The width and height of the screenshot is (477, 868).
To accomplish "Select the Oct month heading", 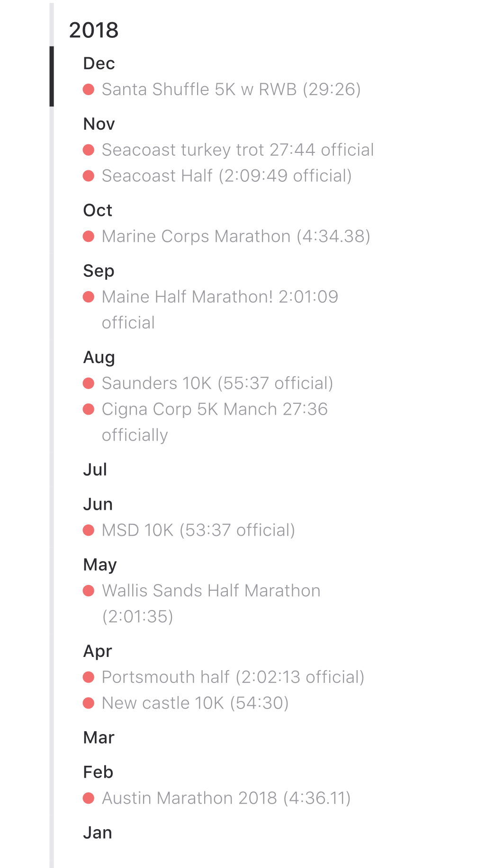I will (x=98, y=210).
